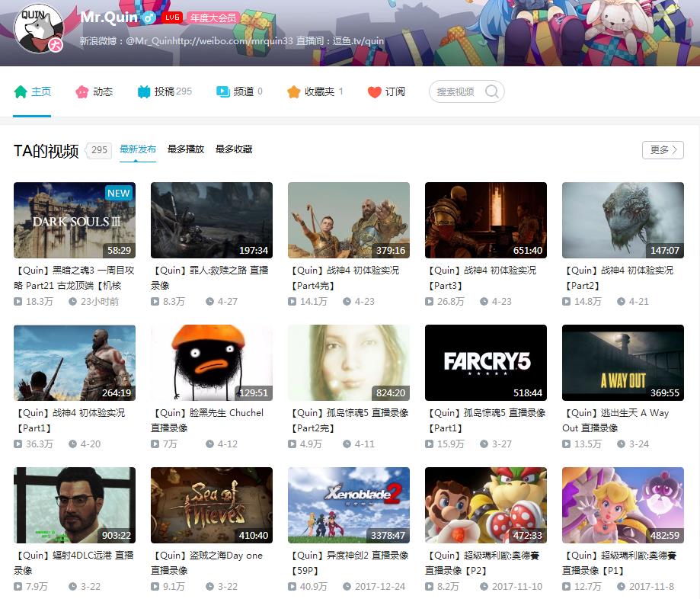The height and width of the screenshot is (599, 700).
Task: Open the Far Cry 5 logo thumbnail
Action: 486,363
